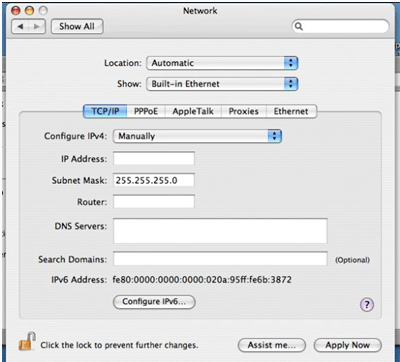Click the Apply Now button
400x362 pixels.
pos(348,345)
